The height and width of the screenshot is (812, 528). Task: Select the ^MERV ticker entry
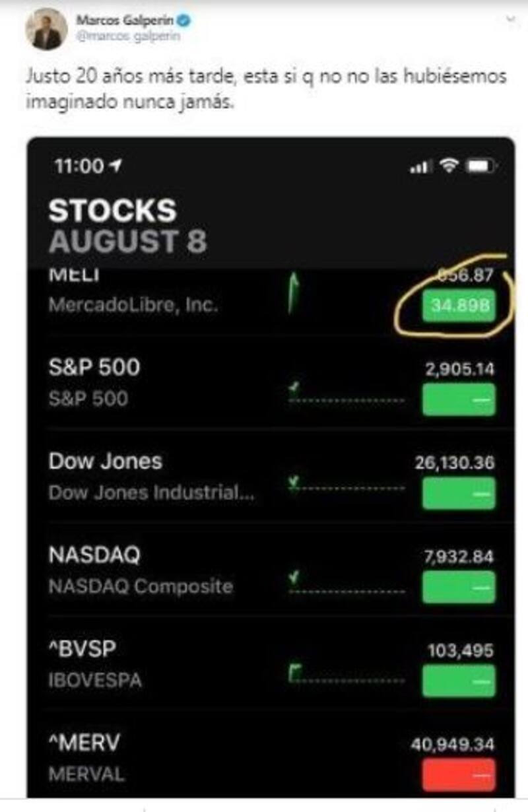coord(84,743)
